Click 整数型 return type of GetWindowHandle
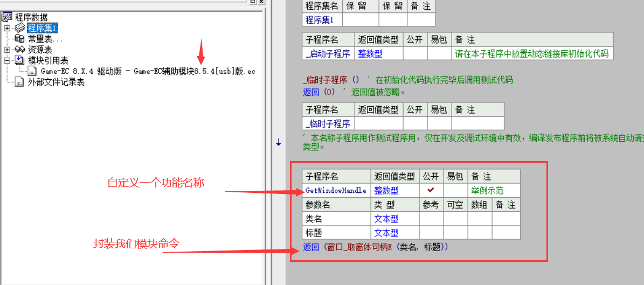 pos(394,190)
